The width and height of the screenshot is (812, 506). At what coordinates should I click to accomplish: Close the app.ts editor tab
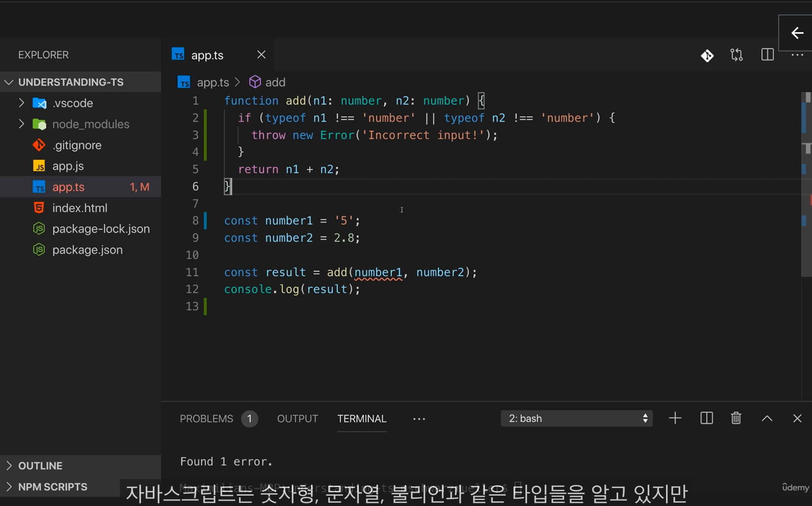261,55
